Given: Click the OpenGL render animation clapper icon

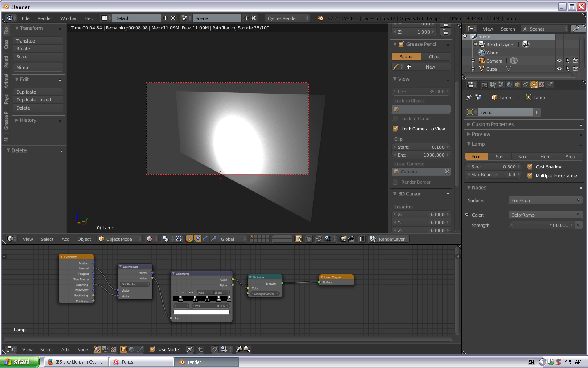Looking at the screenshot, I should click(351, 239).
